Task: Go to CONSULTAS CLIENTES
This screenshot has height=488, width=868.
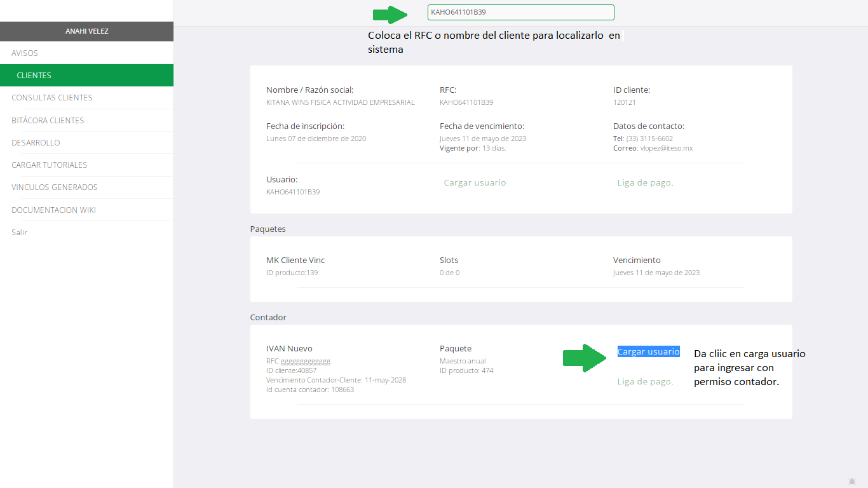Action: pyautogui.click(x=52, y=98)
